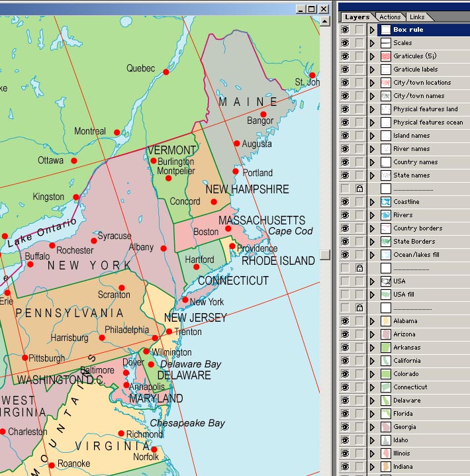Hide the Scales layer using its eye icon
The height and width of the screenshot is (476, 470).
pos(345,43)
